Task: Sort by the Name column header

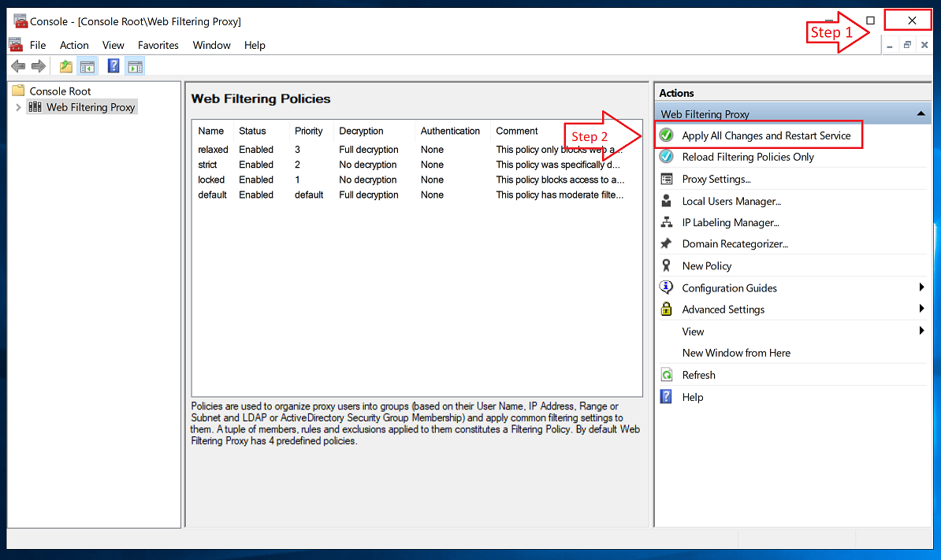Action: point(210,131)
